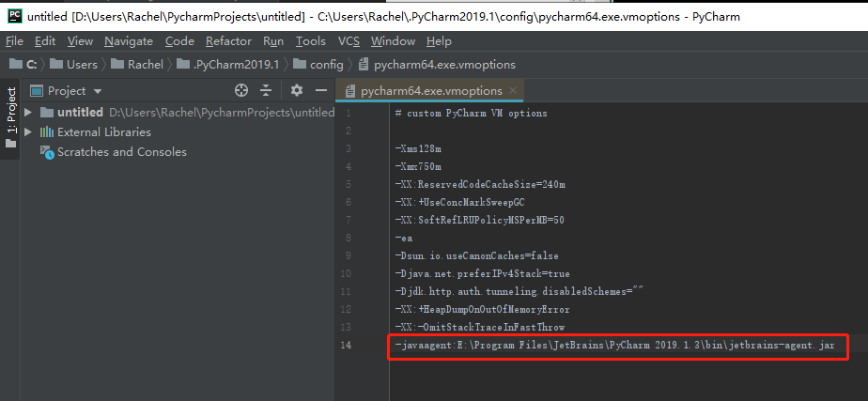Click the -Xms128m line
This screenshot has width=868, height=401.
tap(418, 148)
